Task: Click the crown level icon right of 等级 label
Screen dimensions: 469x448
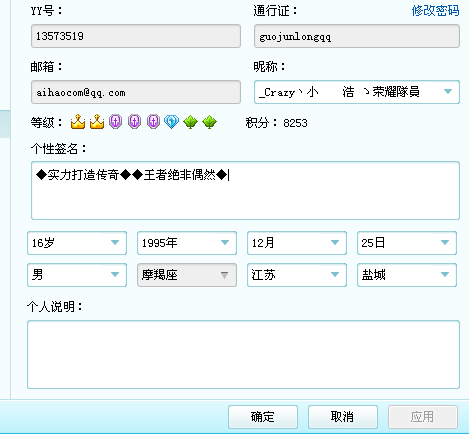Action: (78, 122)
